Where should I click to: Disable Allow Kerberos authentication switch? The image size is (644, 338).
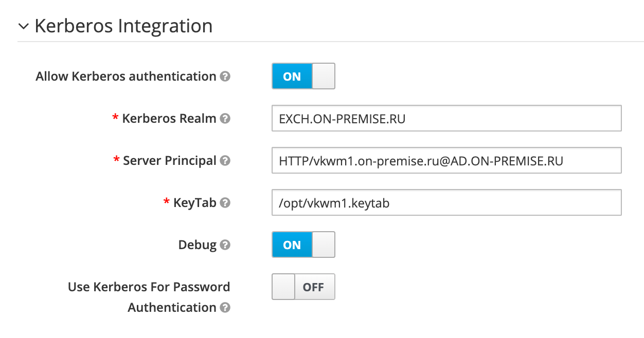303,77
